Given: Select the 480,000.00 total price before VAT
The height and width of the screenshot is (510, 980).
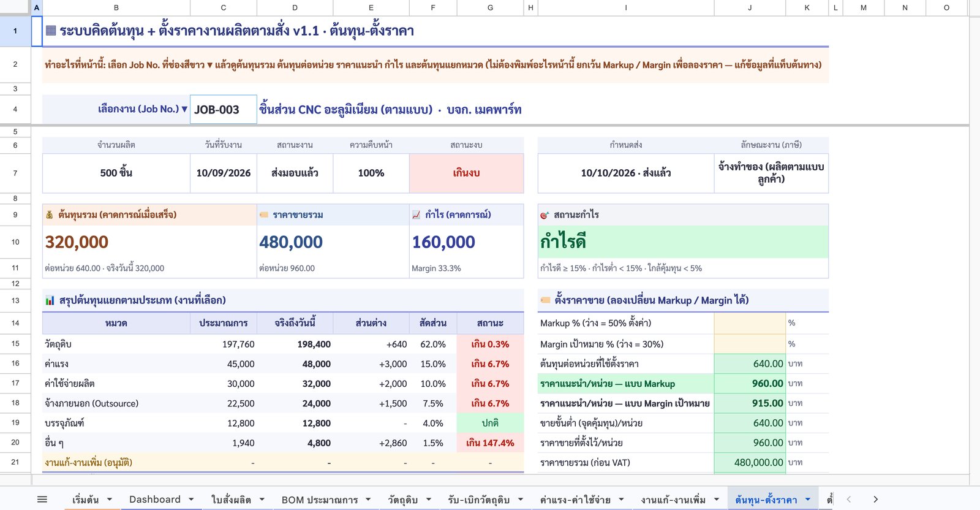Looking at the screenshot, I should [750, 463].
